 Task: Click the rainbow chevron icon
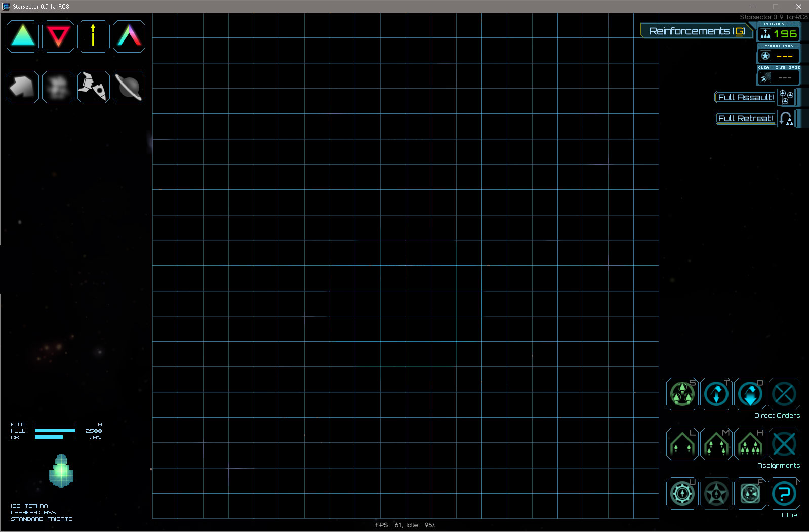[x=129, y=36]
